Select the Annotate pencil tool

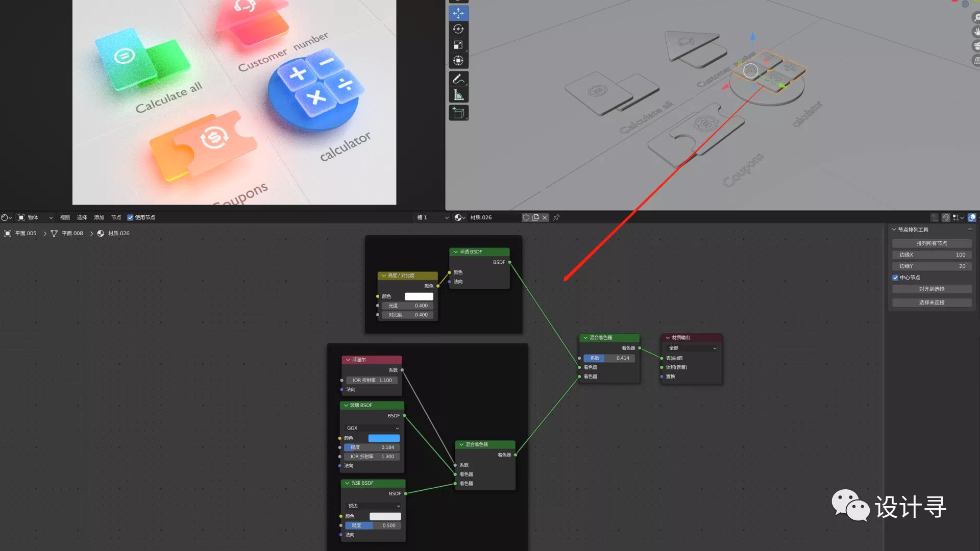click(458, 79)
